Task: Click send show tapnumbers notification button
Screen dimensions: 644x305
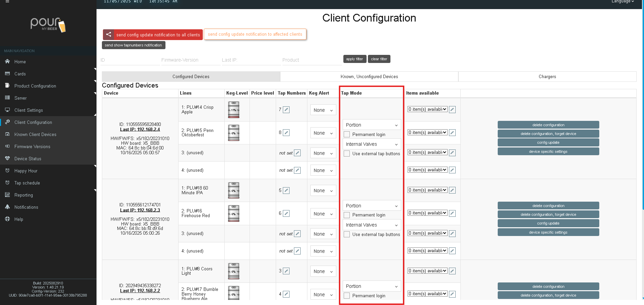Action: tap(134, 45)
